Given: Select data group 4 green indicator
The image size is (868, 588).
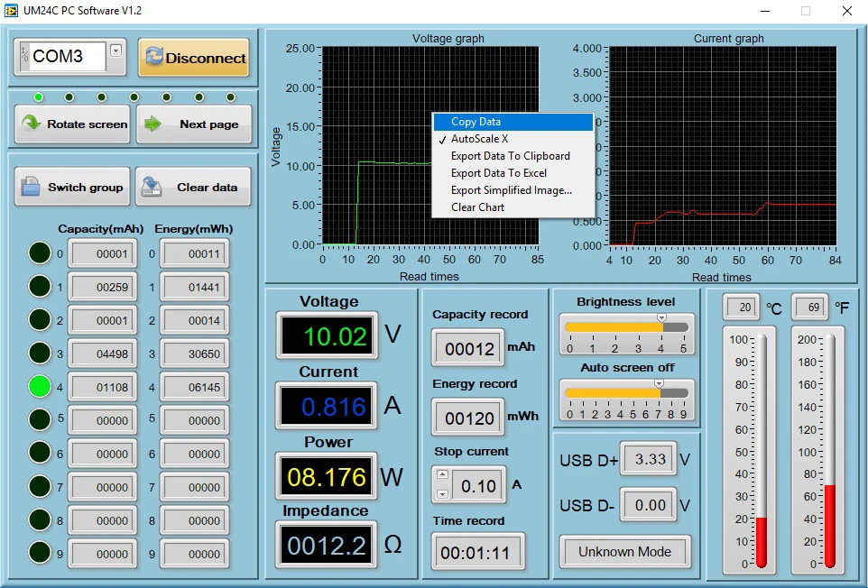Looking at the screenshot, I should (x=40, y=386).
